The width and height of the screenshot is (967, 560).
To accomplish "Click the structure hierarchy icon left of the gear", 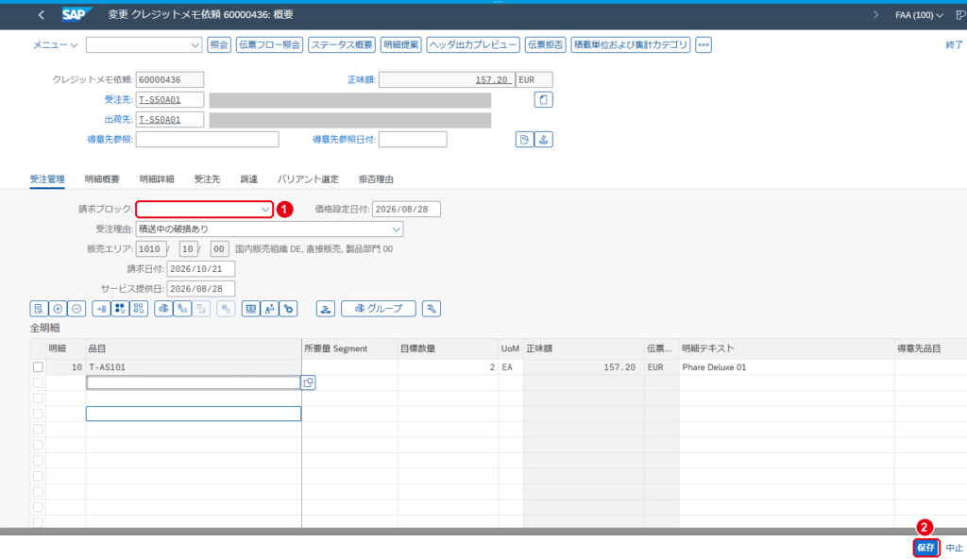I will point(269,309).
